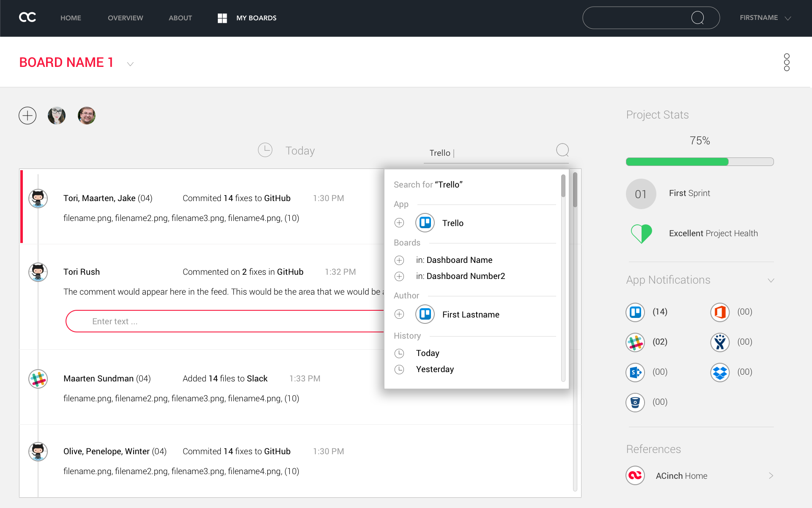Click the Enter text comment field
The width and height of the screenshot is (812, 508).
pyautogui.click(x=224, y=321)
